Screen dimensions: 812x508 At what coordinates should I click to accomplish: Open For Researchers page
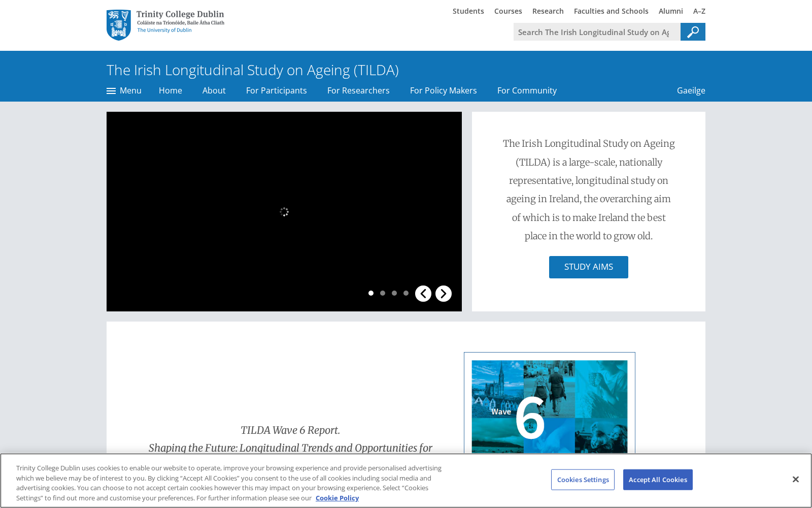coord(358,90)
